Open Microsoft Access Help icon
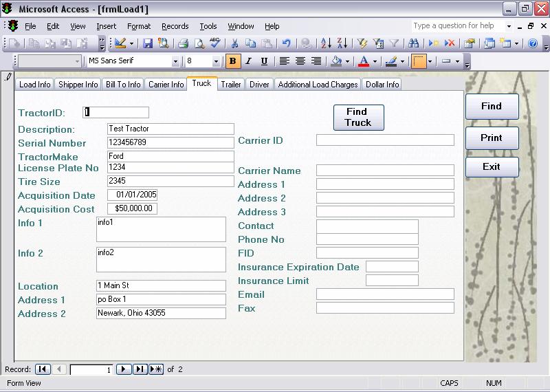The width and height of the screenshot is (550, 392). [x=533, y=43]
